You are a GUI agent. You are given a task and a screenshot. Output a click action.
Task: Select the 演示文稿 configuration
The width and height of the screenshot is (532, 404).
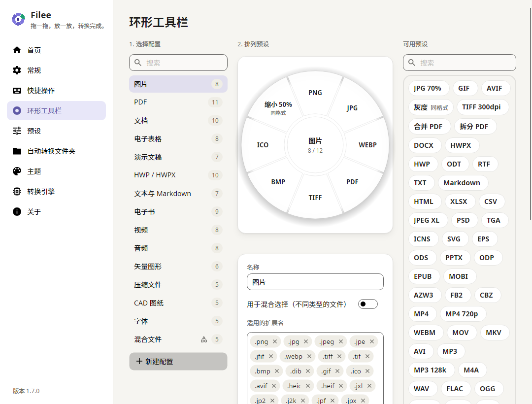click(178, 157)
